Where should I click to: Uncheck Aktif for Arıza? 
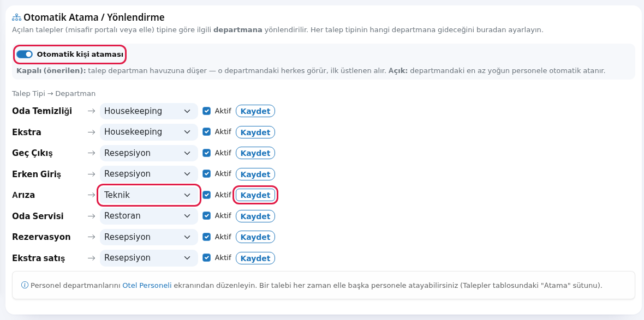coord(207,195)
